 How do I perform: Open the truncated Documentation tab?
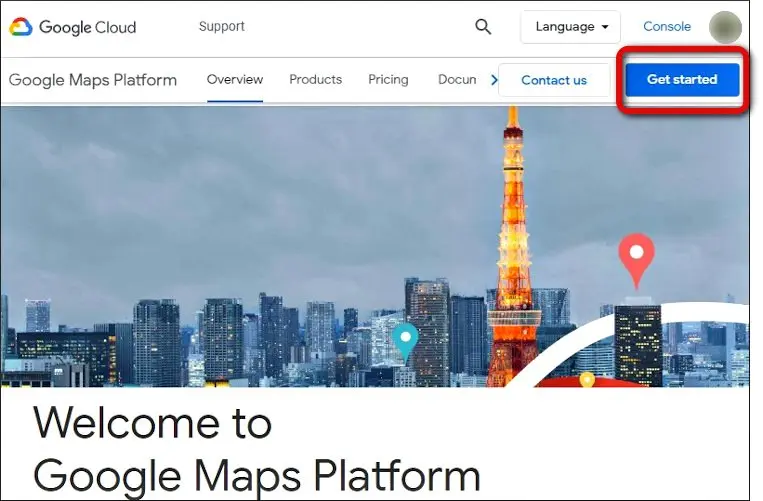point(457,80)
